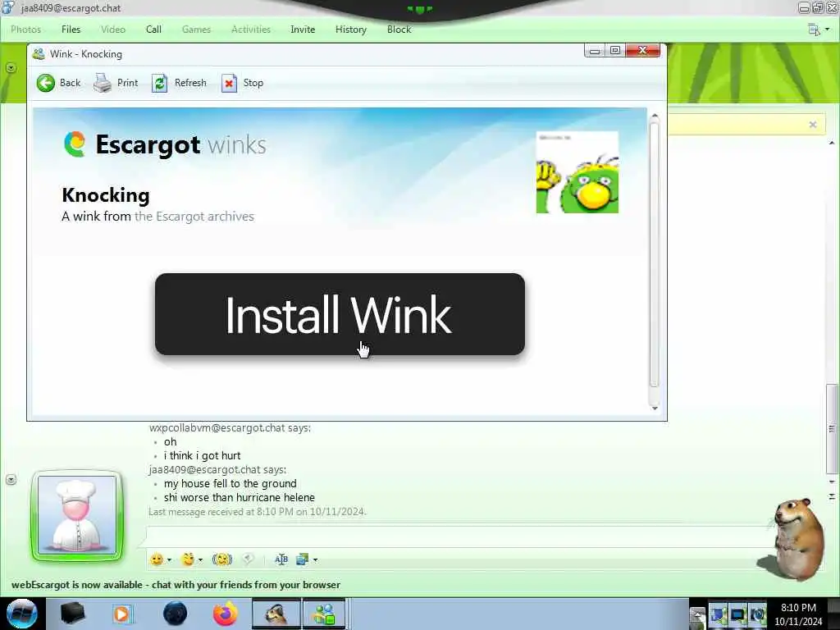This screenshot has width=840, height=630.
Task: Refresh the Wink Knocking page
Action: (179, 83)
